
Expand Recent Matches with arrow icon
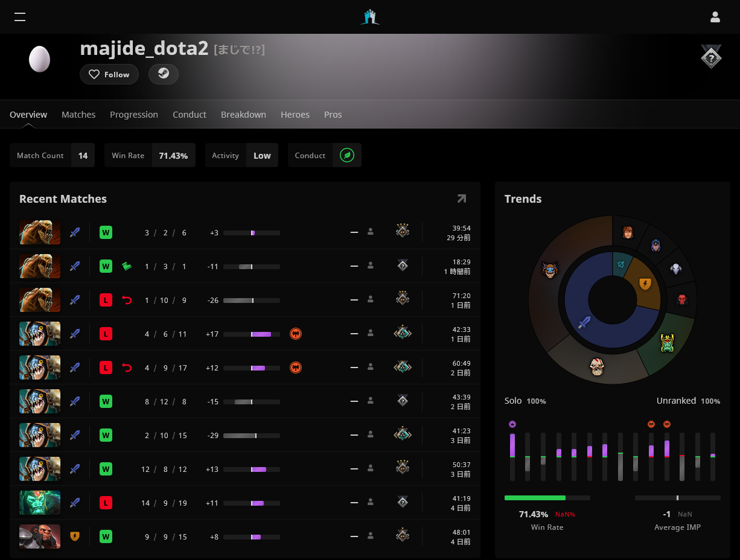pyautogui.click(x=462, y=199)
